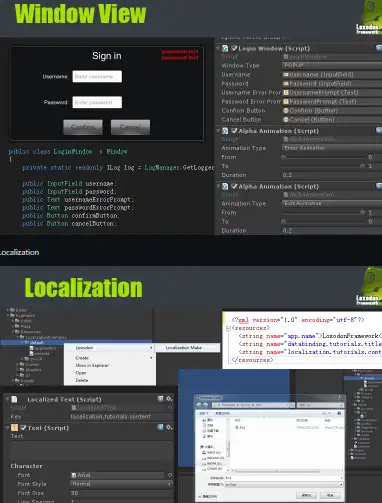Click Cancel button in Sign in window
Image resolution: width=382 pixels, height=503 pixels.
130,127
